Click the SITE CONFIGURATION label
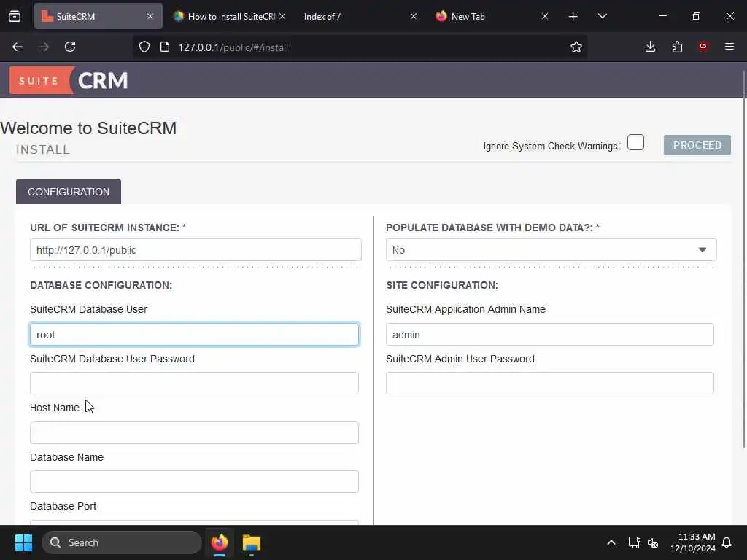The image size is (747, 560). click(442, 285)
